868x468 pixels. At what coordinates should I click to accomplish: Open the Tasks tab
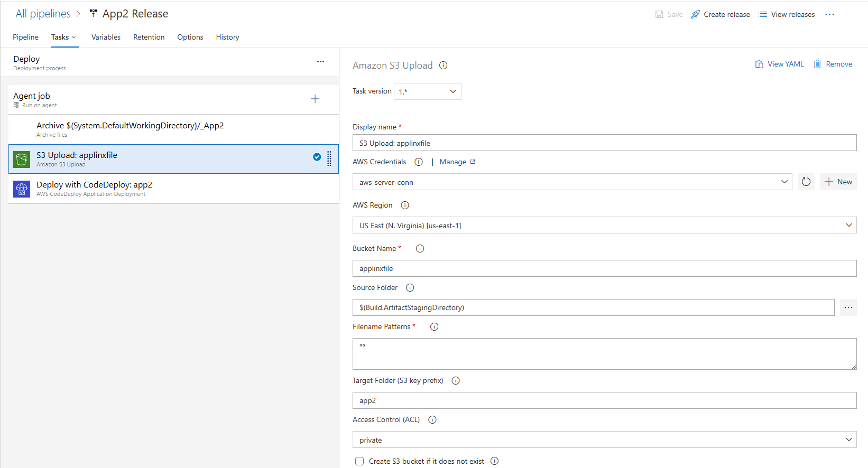click(x=60, y=37)
